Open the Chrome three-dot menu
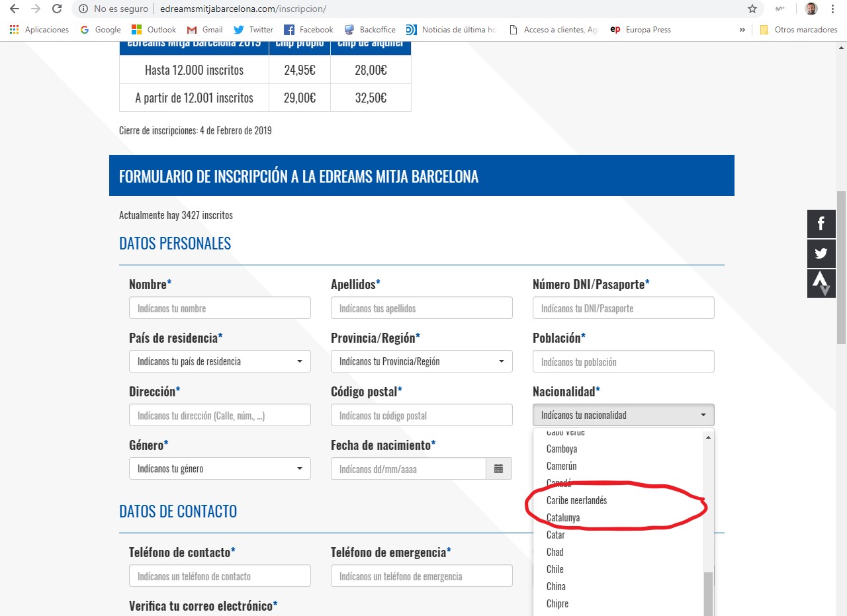Screen dimensions: 847x616 click(x=832, y=9)
